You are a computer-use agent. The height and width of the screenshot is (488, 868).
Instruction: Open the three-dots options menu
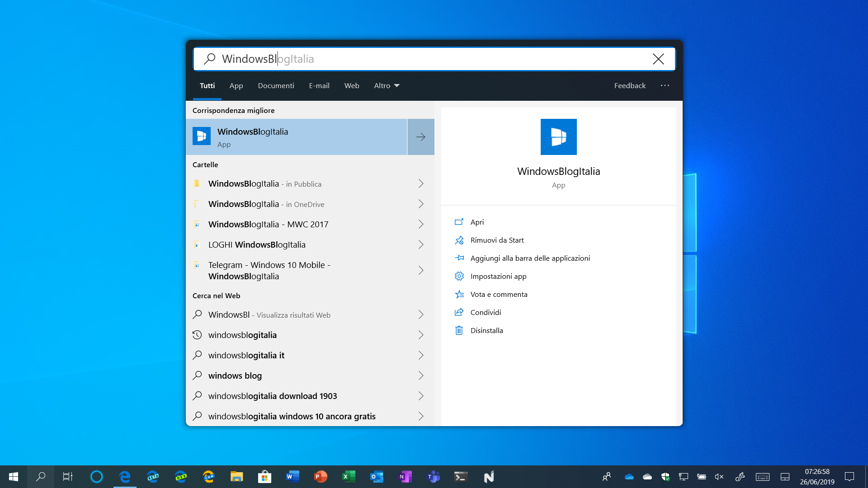pos(665,85)
